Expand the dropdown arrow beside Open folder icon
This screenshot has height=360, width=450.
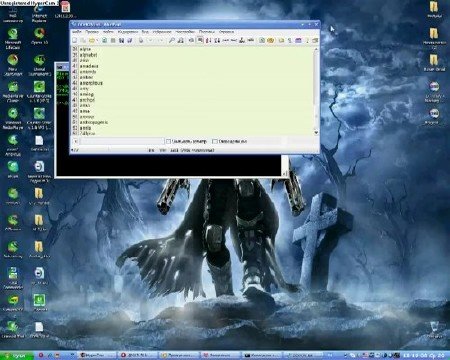(97, 40)
